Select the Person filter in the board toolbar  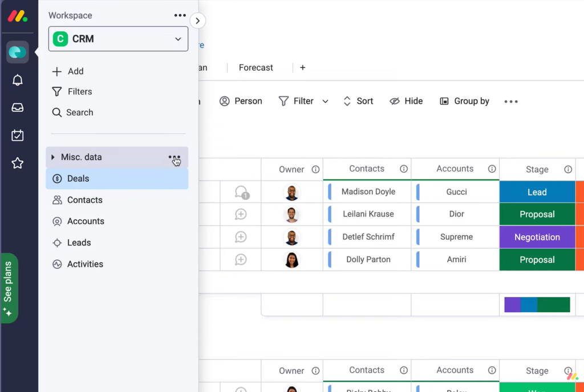[x=241, y=101]
